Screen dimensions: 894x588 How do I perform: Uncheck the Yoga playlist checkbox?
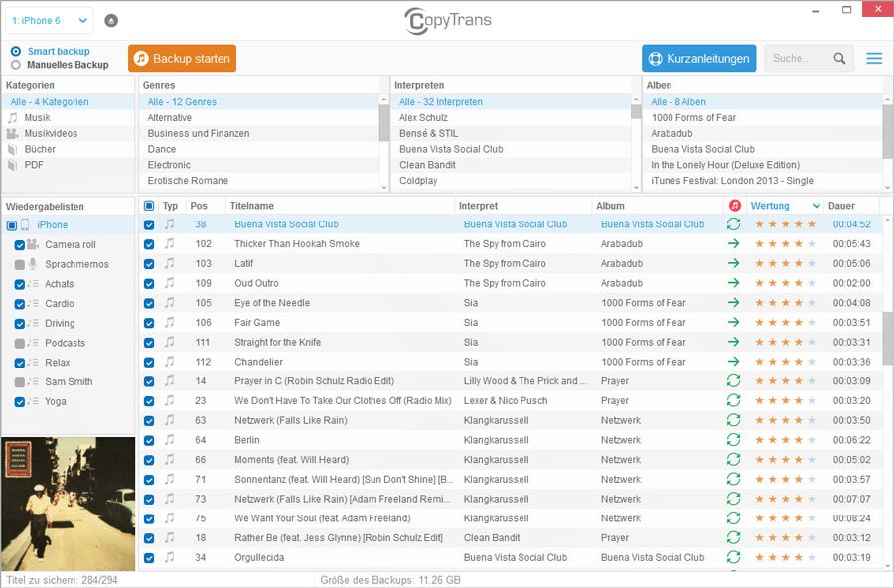pyautogui.click(x=20, y=402)
